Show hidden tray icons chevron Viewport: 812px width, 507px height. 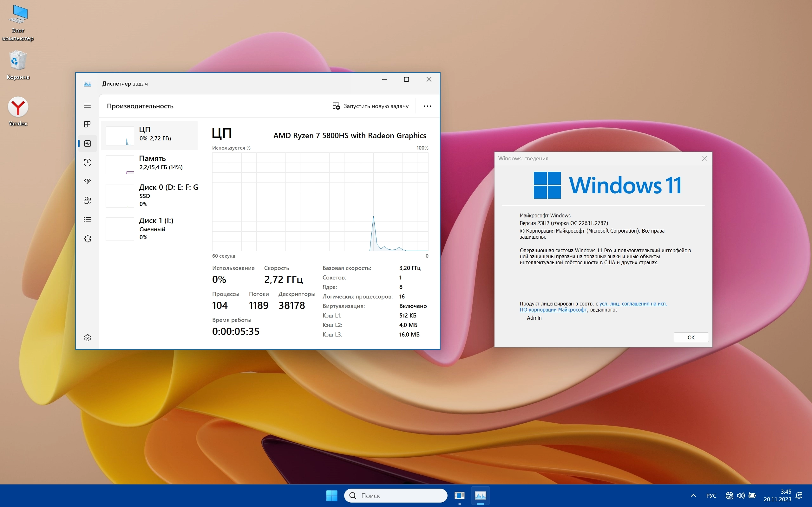click(693, 496)
